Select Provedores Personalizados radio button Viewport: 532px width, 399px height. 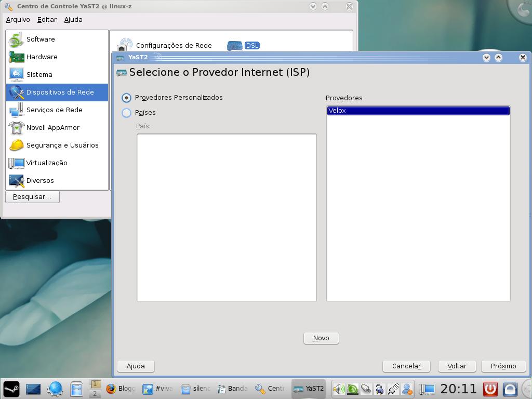[126, 98]
